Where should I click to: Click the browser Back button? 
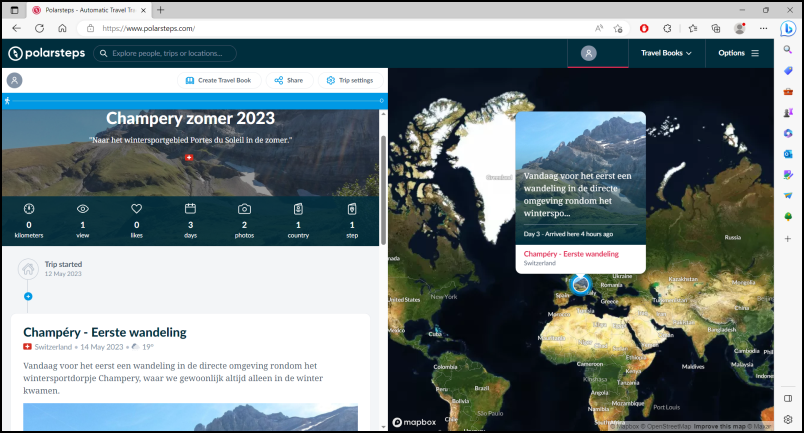(16, 28)
